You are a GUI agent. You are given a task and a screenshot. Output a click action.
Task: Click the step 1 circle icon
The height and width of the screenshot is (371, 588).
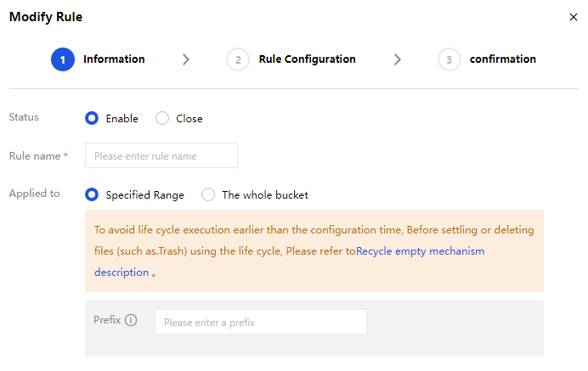click(63, 59)
